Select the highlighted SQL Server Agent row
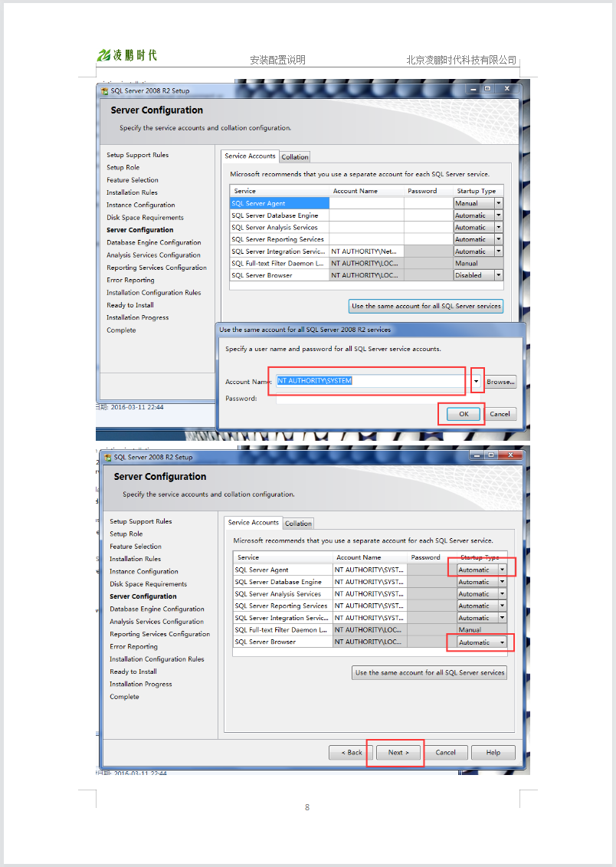The height and width of the screenshot is (867, 616). 280,203
